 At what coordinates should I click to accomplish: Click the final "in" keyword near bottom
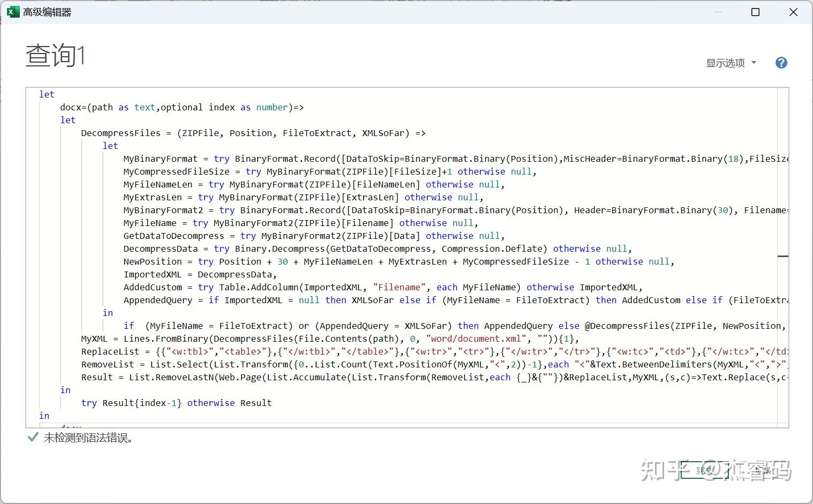point(44,416)
